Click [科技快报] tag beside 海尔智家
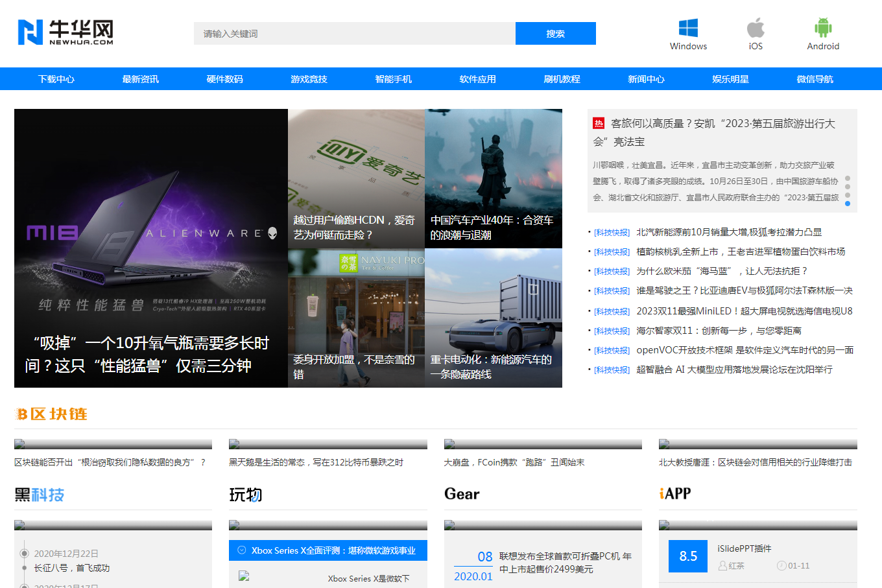The image size is (882, 588). point(612,331)
